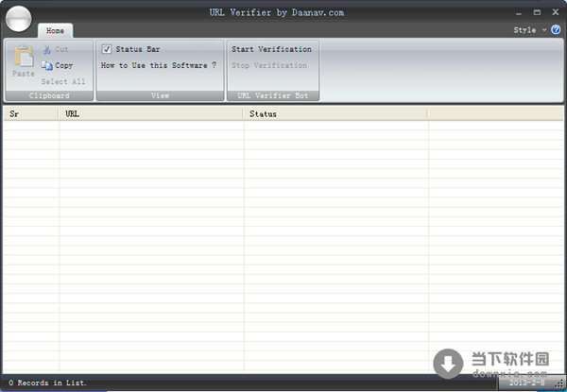567x392 pixels.
Task: Click the Copy documents icon
Action: (x=46, y=65)
